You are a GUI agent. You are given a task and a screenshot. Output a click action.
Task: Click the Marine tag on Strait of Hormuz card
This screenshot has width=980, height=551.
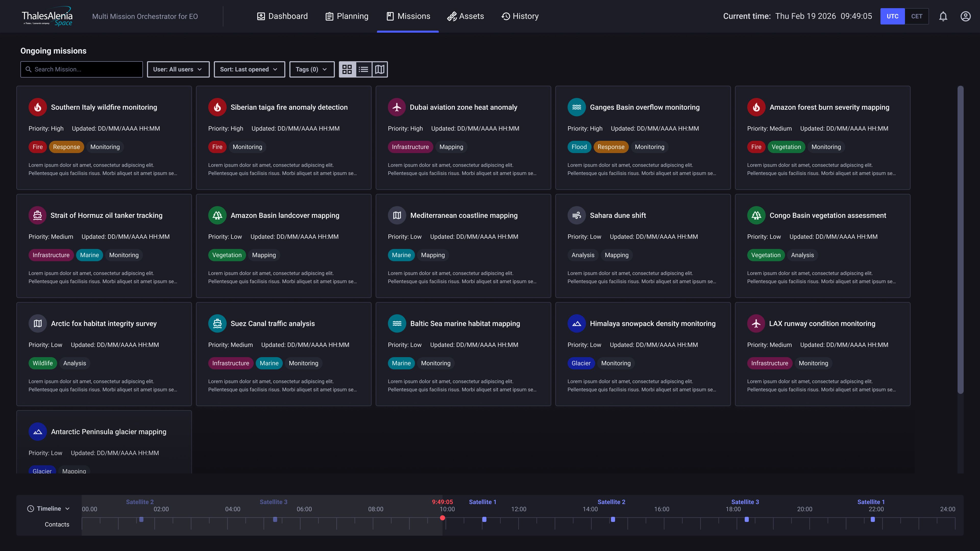click(x=89, y=255)
